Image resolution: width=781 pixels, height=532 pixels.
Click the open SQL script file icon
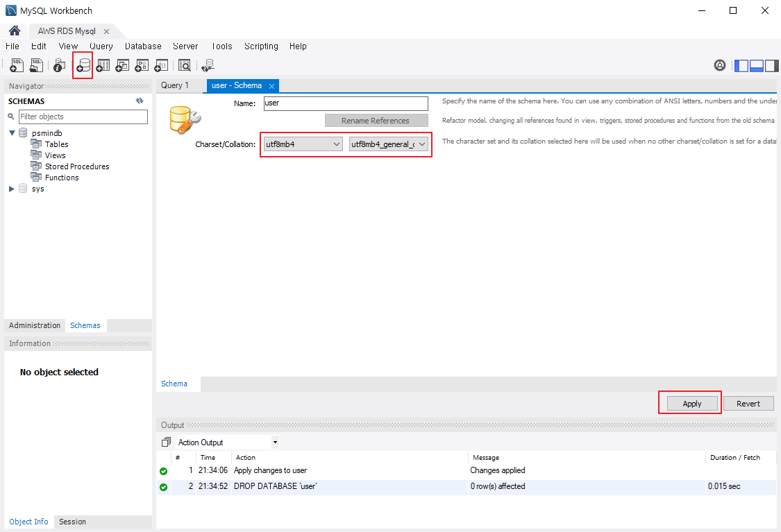(x=36, y=65)
